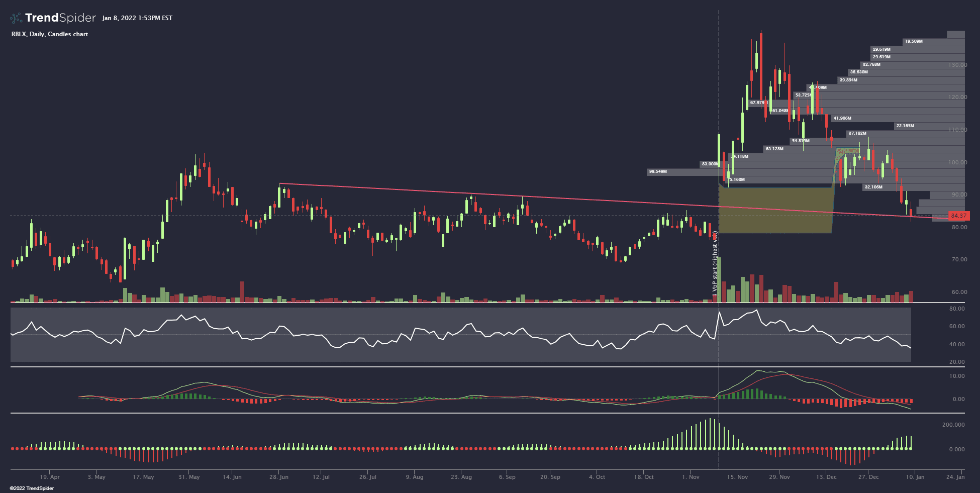
Task: Click the Jan 8, 2022 timestamp text
Action: point(137,18)
